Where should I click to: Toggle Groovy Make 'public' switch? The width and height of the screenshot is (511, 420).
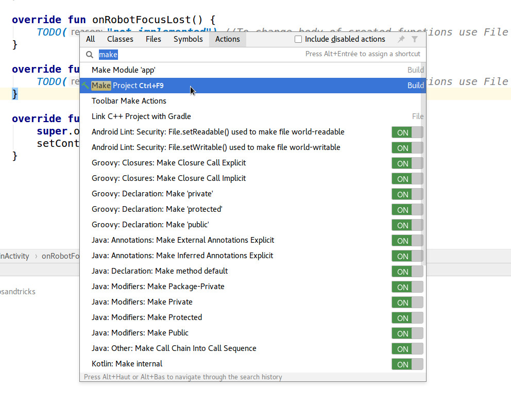pos(407,225)
